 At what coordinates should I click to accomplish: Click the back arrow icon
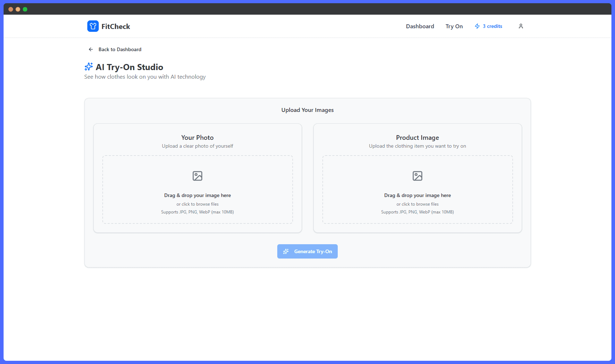(x=91, y=49)
